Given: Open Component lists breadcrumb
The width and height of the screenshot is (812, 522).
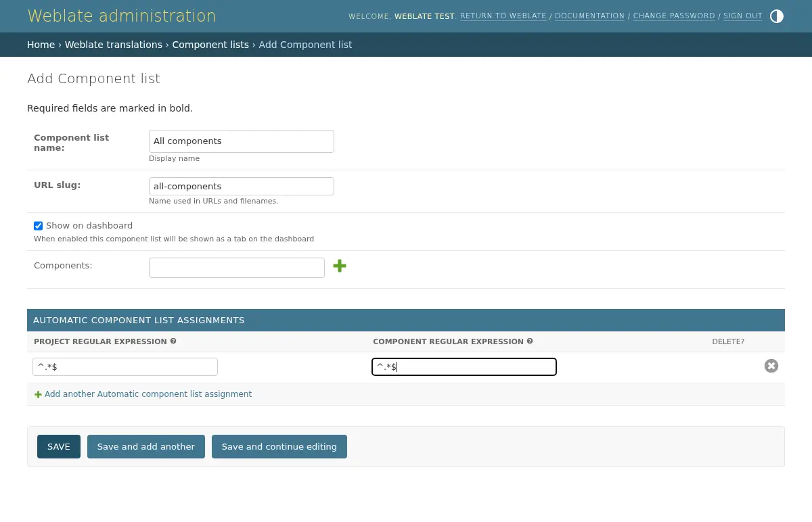Looking at the screenshot, I should pyautogui.click(x=210, y=45).
